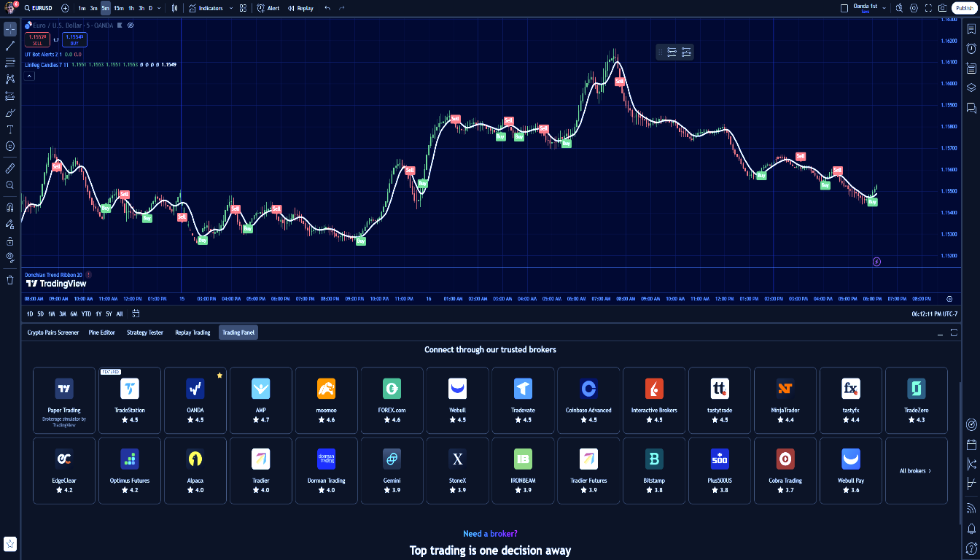Viewport: 980px width, 560px height.
Task: Open the Pine Editor tab
Action: coord(103,332)
